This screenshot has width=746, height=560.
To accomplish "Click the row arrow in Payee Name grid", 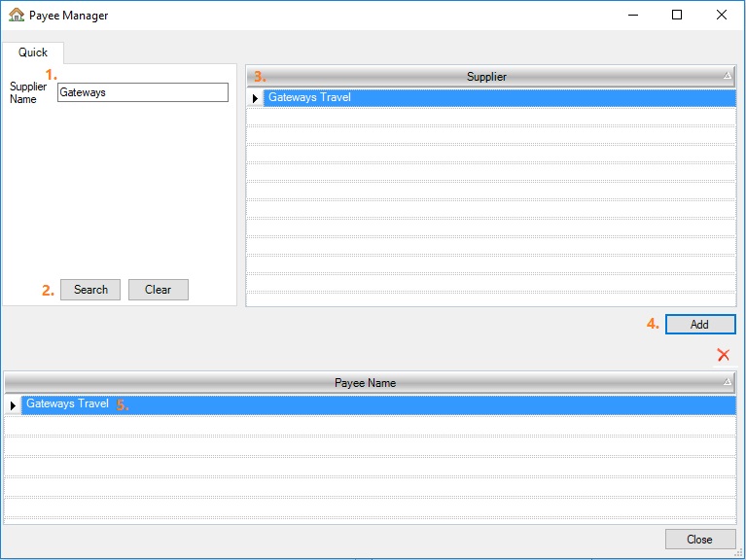I will point(13,404).
